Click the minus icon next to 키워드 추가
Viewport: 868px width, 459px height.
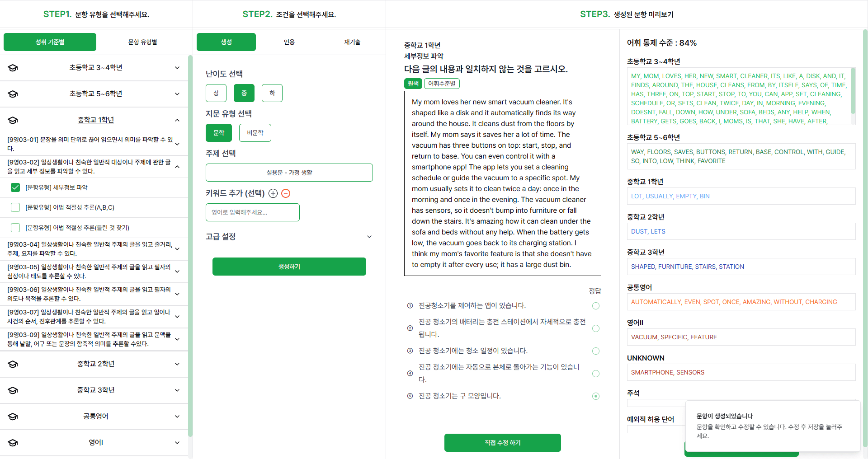(286, 193)
